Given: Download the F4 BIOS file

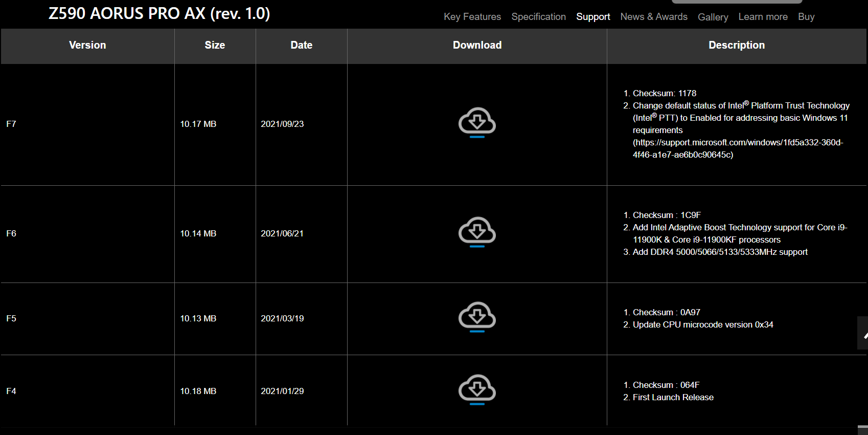Looking at the screenshot, I should coord(477,389).
